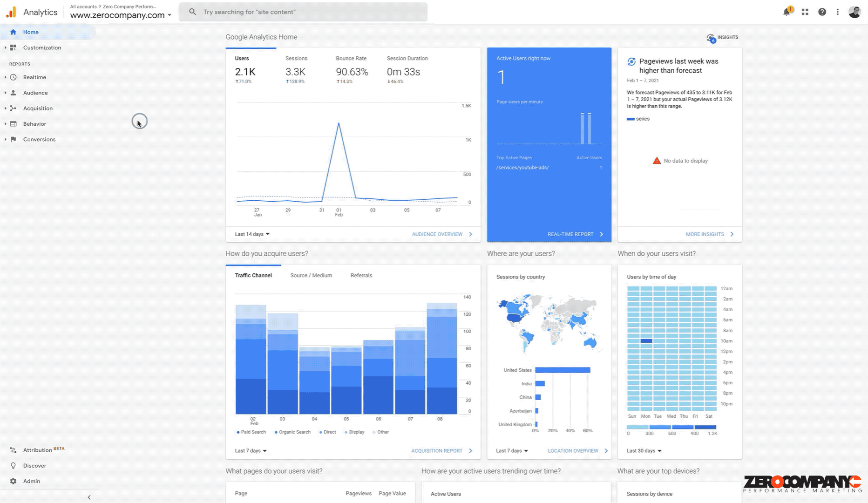Open the Insights icon with badge
This screenshot has height=503, width=868.
tap(711, 38)
